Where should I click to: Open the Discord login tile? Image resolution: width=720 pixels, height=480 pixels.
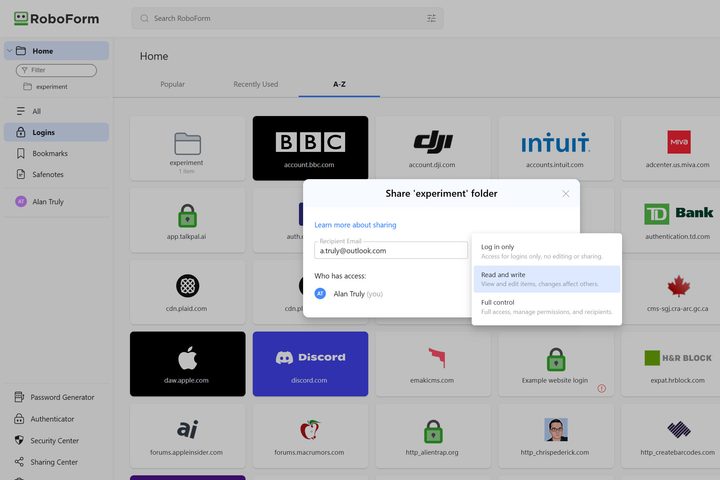point(310,364)
